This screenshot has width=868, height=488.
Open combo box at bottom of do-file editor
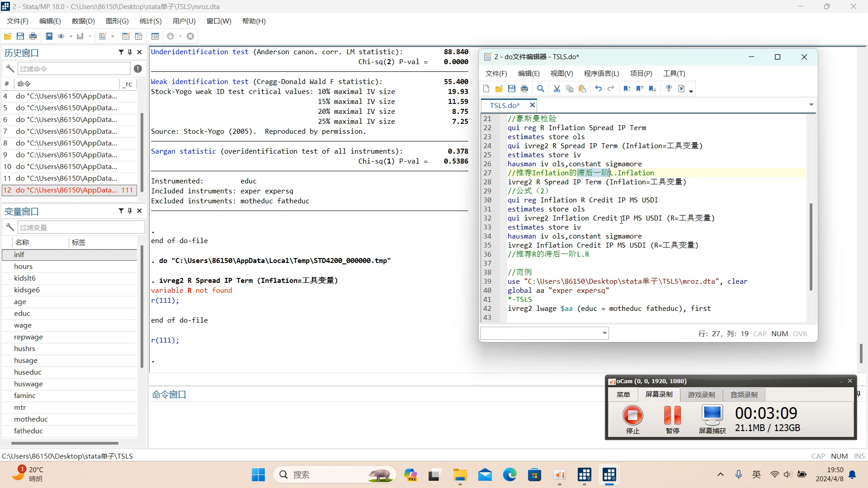(x=604, y=333)
